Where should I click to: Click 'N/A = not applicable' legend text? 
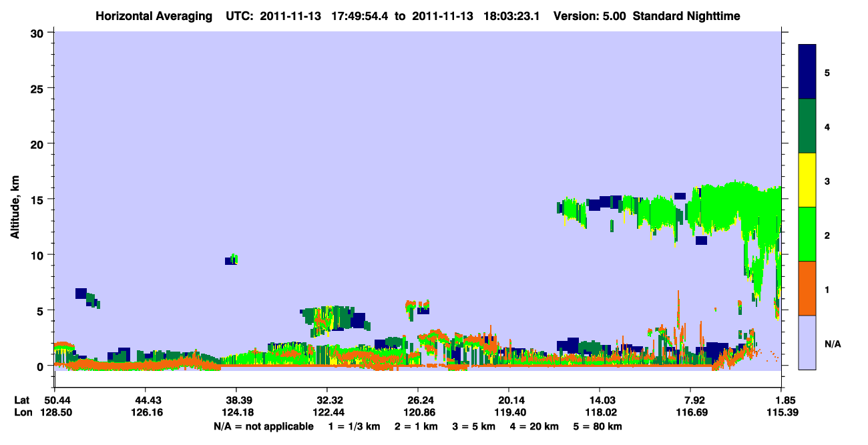[264, 426]
